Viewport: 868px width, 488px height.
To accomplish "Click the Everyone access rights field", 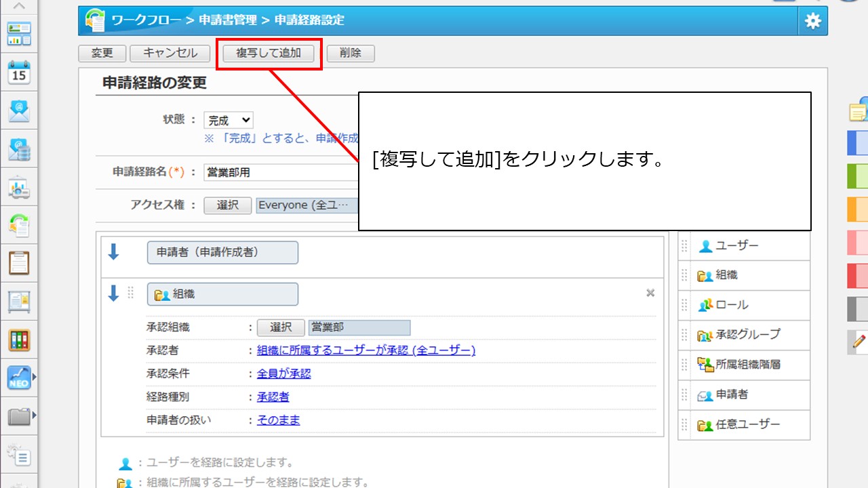I will 307,205.
